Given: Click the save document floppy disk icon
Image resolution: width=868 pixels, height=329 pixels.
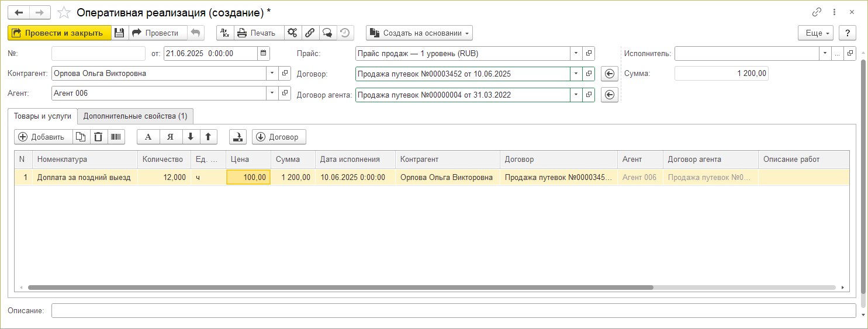Looking at the screenshot, I should pos(119,33).
